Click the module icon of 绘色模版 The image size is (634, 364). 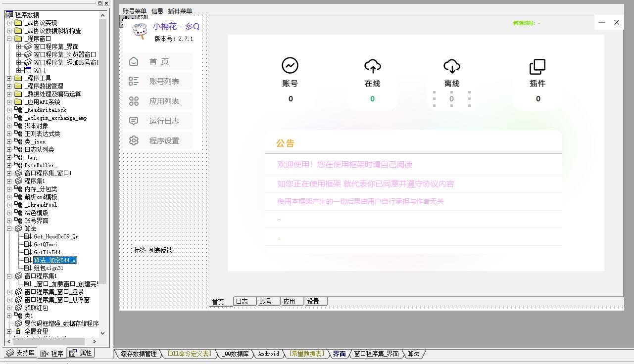click(18, 213)
